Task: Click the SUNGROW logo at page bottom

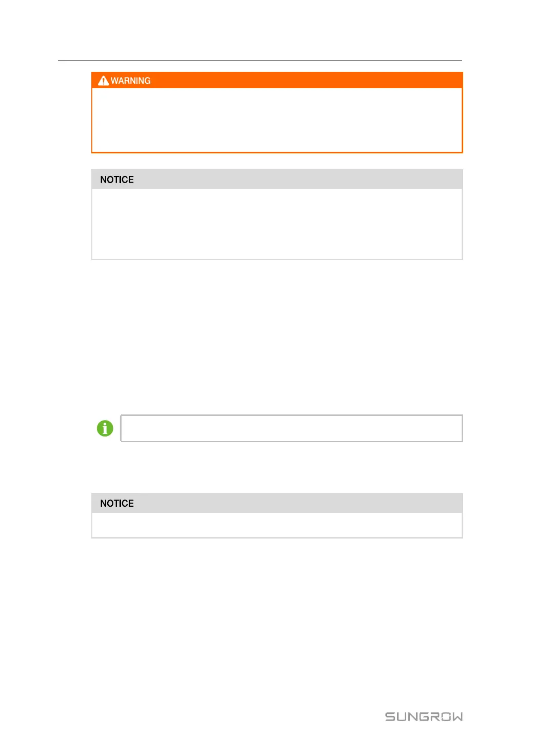Action: coord(424,717)
